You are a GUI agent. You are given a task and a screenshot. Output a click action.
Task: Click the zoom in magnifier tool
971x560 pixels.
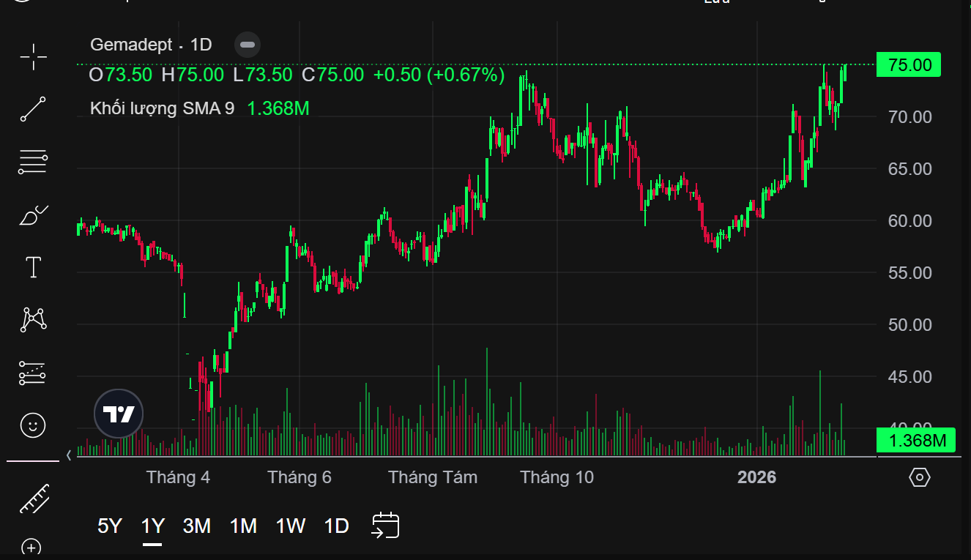click(31, 547)
